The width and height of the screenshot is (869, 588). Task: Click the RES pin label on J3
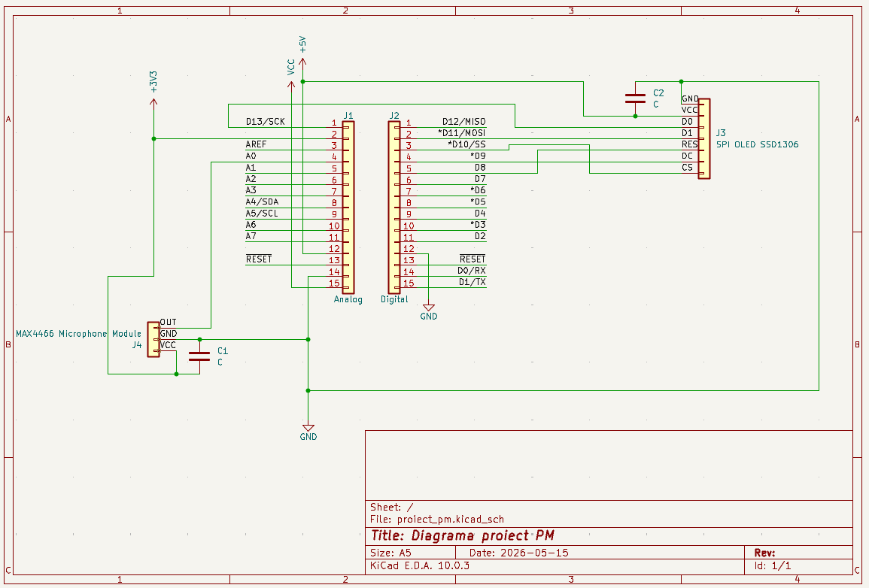[689, 144]
